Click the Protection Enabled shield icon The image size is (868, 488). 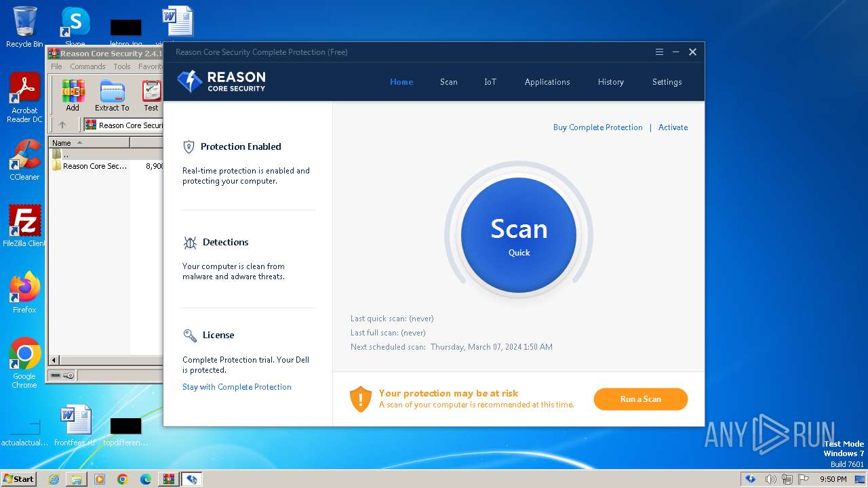[x=189, y=147]
